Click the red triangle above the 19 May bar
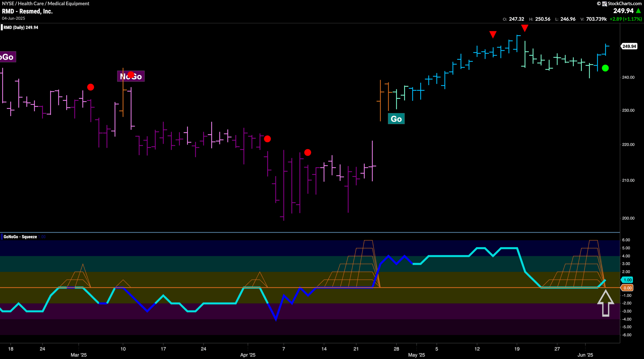This screenshot has height=359, width=644. [x=525, y=28]
